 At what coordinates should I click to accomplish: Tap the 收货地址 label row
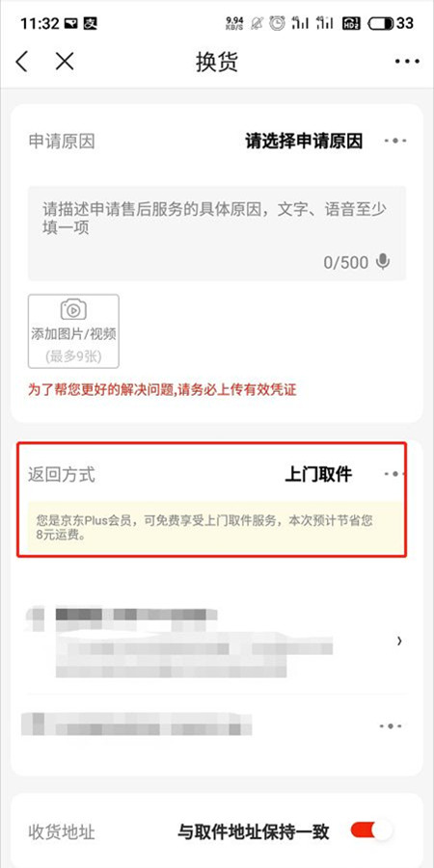coord(217,831)
